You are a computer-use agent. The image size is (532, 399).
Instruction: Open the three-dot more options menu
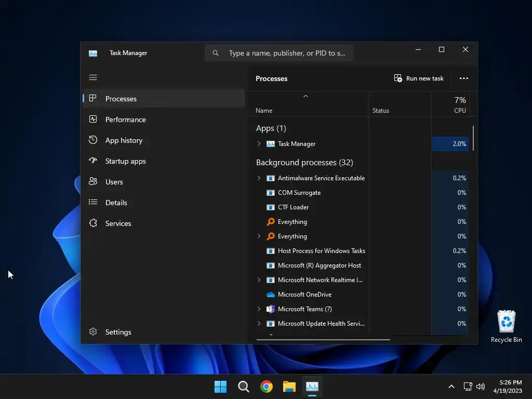point(463,78)
